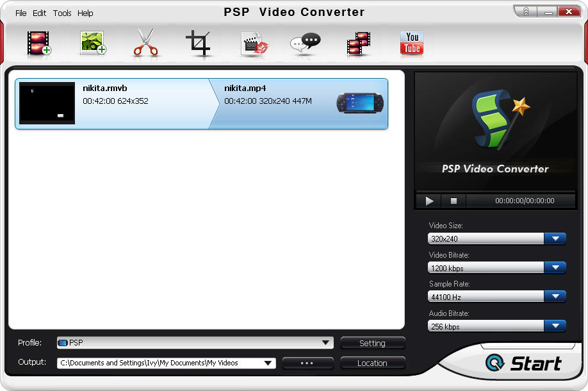Open the Tools menu

coord(62,13)
